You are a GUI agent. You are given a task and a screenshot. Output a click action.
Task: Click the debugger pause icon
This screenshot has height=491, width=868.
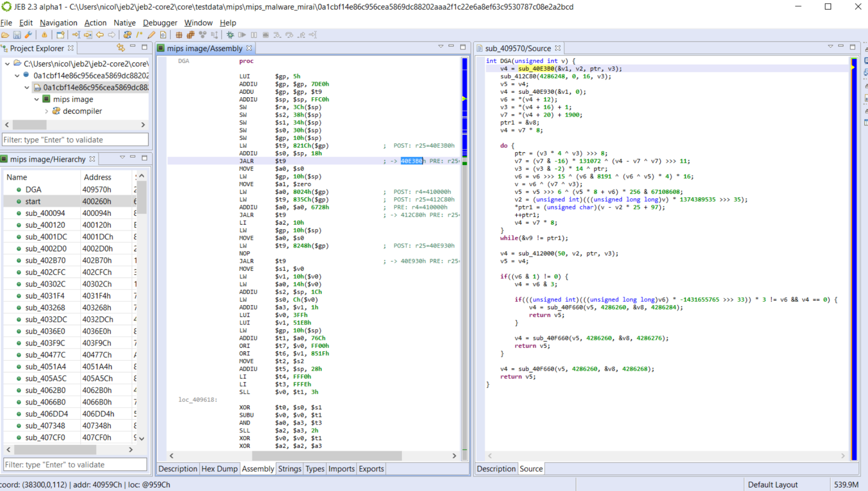point(254,35)
